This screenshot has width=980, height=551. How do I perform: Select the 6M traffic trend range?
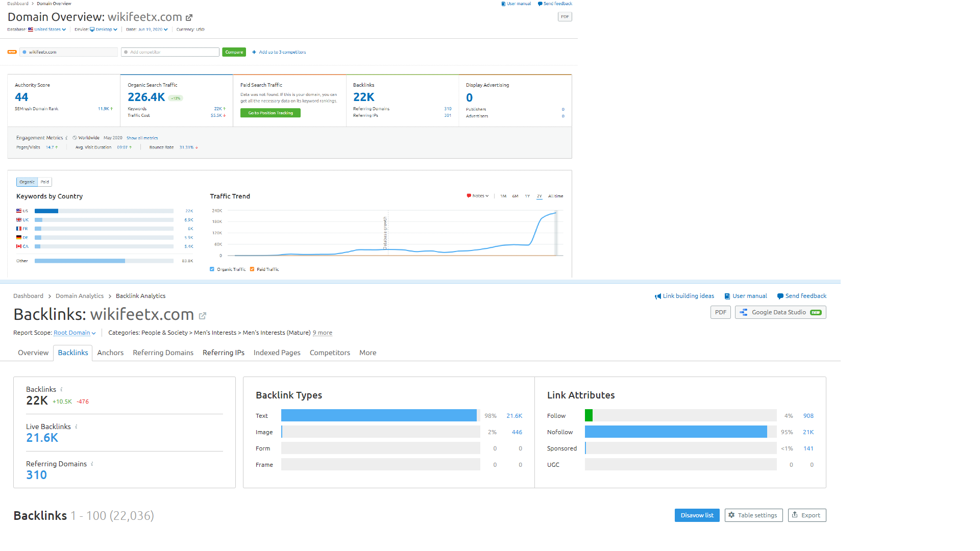pos(515,196)
